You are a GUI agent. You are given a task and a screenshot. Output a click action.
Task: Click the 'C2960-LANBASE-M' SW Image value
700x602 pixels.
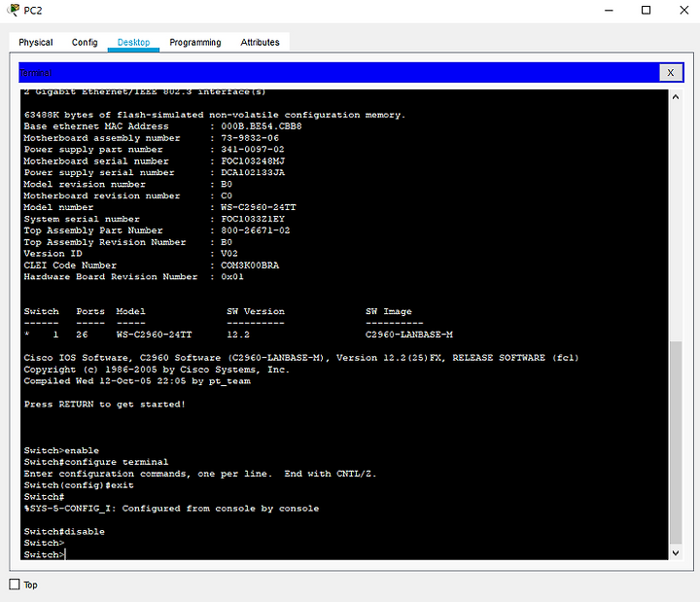click(x=409, y=335)
